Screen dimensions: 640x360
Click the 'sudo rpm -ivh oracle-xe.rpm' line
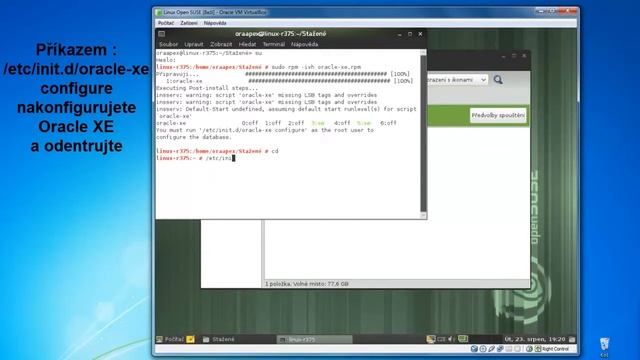coord(258,67)
